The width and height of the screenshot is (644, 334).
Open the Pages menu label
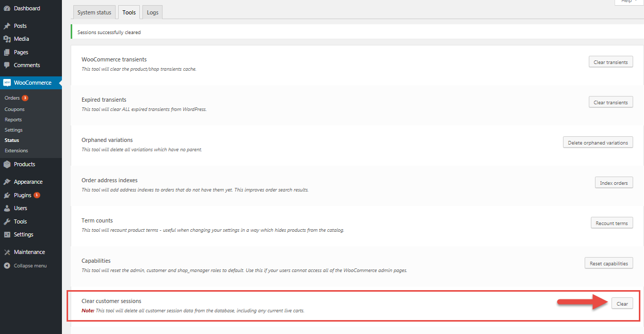[21, 52]
